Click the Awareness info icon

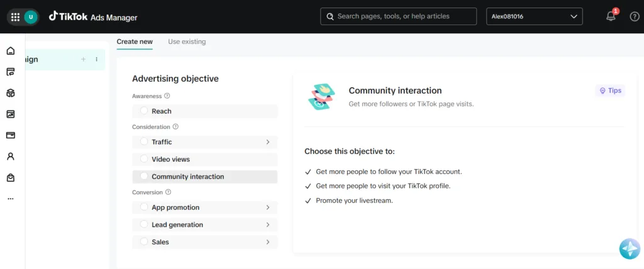tap(167, 96)
